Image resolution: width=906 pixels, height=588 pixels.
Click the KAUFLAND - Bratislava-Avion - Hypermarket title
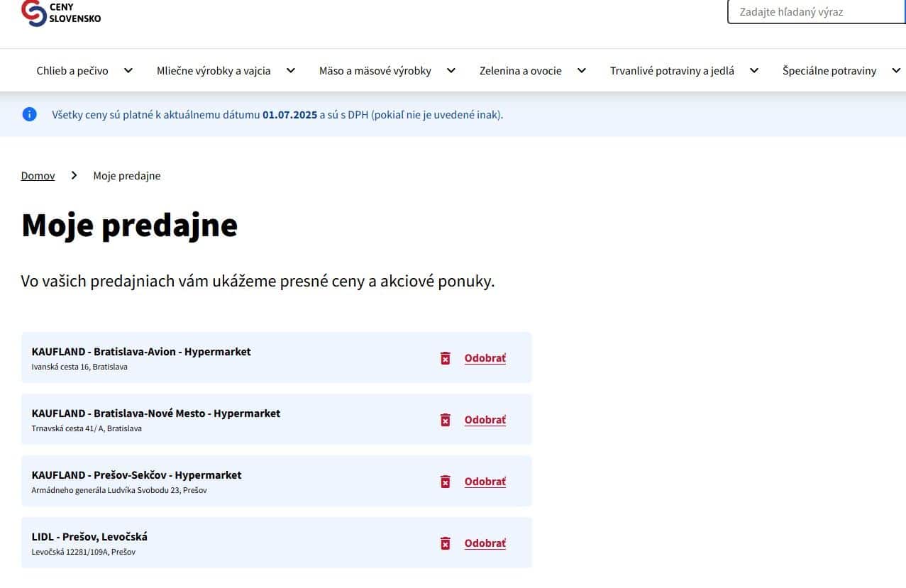[141, 352]
